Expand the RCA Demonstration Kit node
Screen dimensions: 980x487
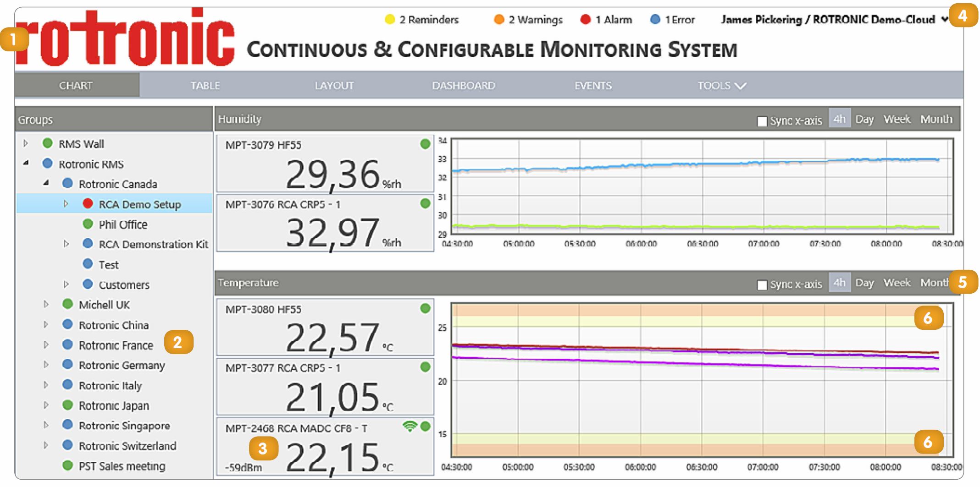tap(66, 244)
